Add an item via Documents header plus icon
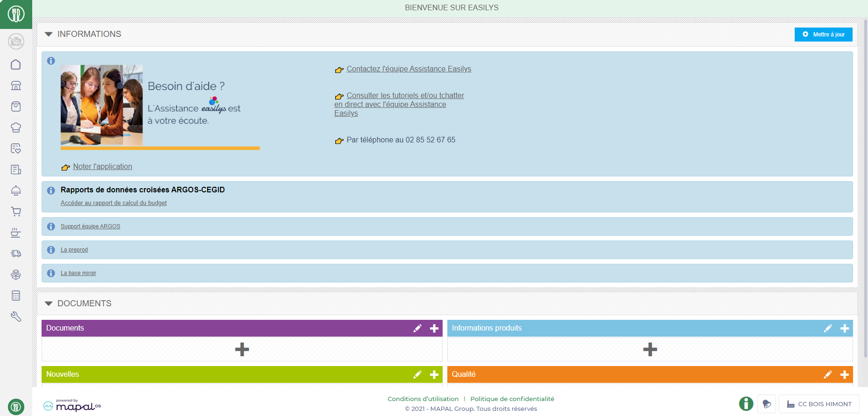Image resolution: width=868 pixels, height=416 pixels. [434, 328]
